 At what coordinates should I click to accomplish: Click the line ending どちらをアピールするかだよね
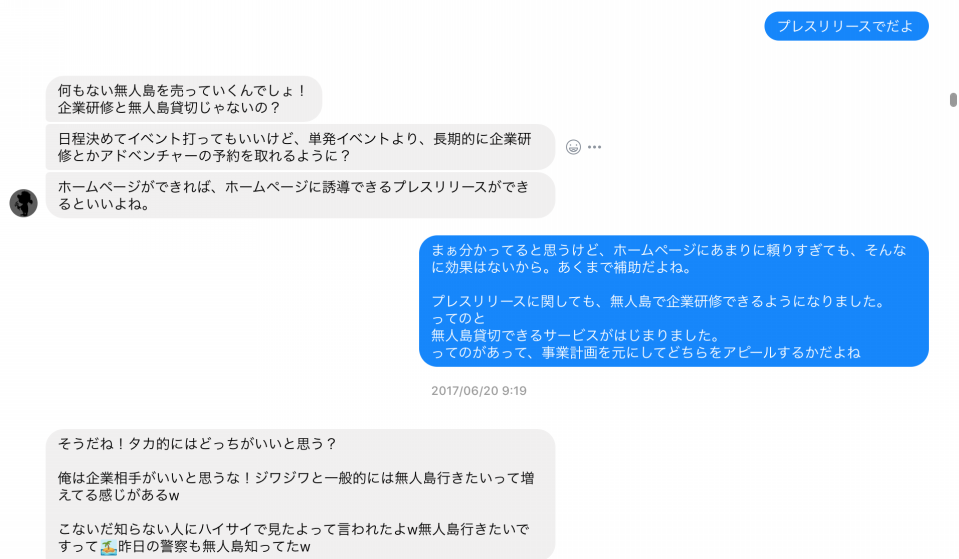click(x=646, y=352)
